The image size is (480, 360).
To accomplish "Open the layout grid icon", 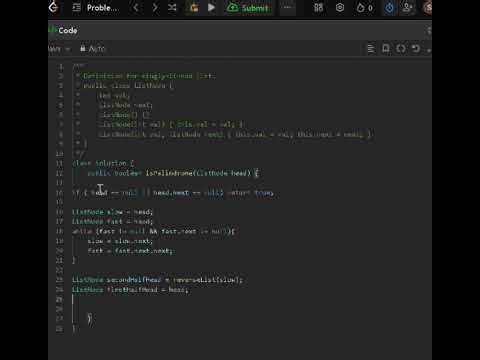I will pyautogui.click(x=319, y=7).
